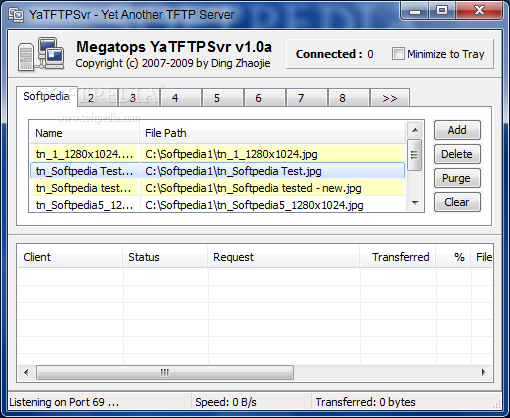Screen dimensions: 510x418
Task: Click the Status column header
Action: pyautogui.click(x=165, y=257)
